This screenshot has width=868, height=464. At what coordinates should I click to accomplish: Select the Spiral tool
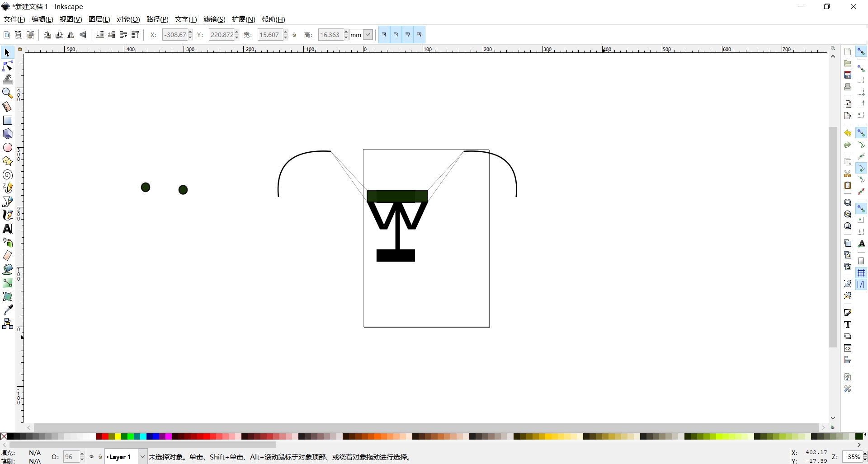7,174
